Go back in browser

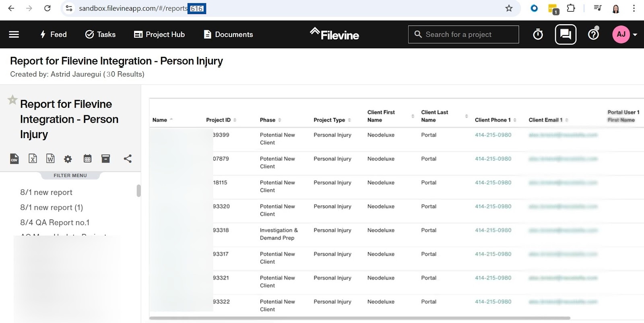tap(11, 8)
